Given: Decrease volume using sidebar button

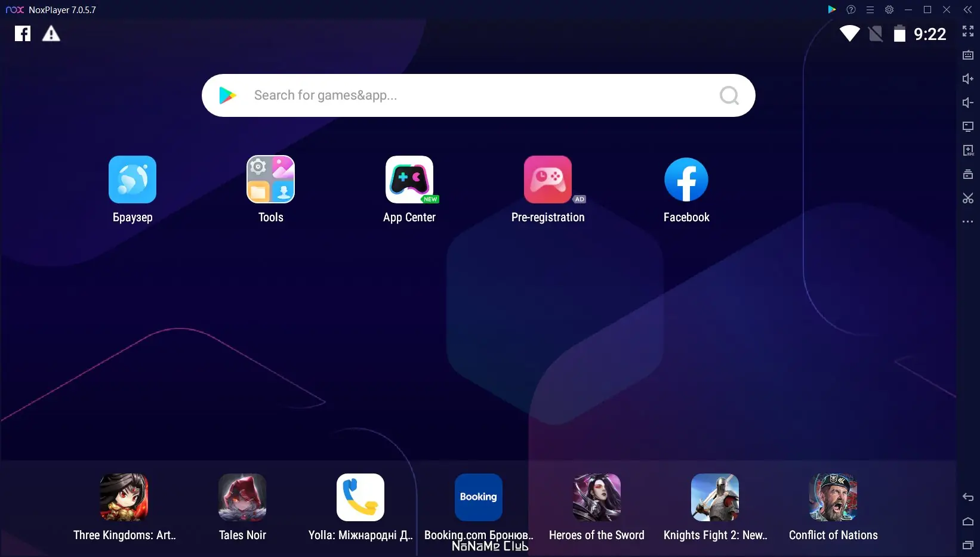Looking at the screenshot, I should pos(968,103).
